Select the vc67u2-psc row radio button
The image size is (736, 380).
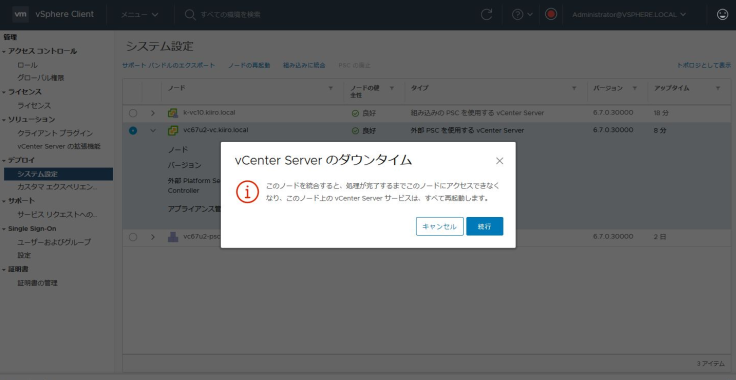133,237
